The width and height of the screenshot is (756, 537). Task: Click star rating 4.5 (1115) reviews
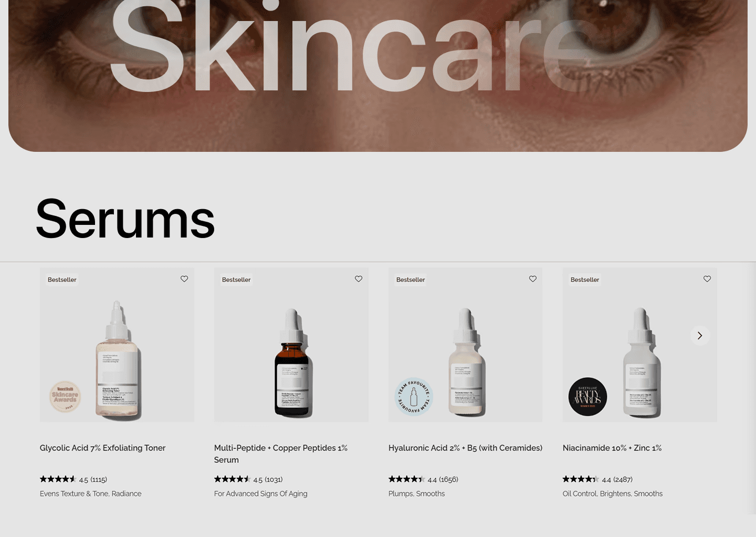pos(73,479)
